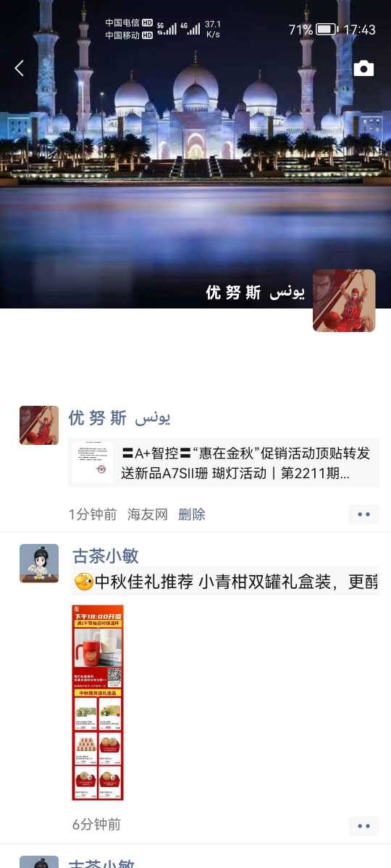Expand like/comment menu on 古茶小敏 post
This screenshot has width=391, height=868.
point(363,825)
